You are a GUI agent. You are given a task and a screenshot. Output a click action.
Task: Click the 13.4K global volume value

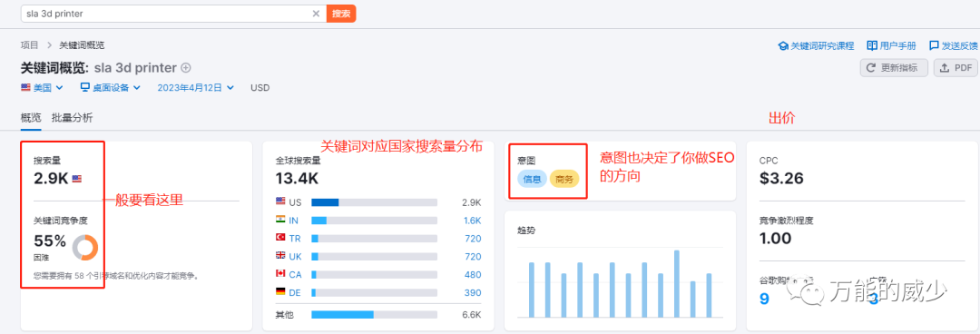tap(297, 179)
